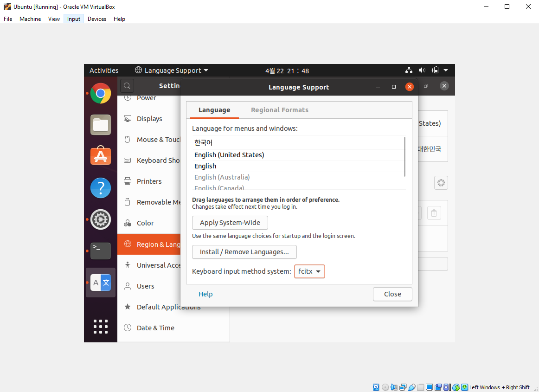Select Region & Language in Settings sidebar

click(x=149, y=244)
